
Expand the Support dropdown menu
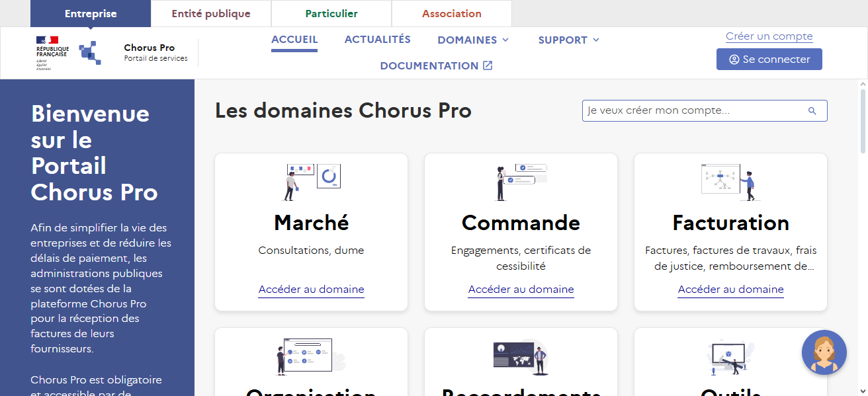(569, 40)
